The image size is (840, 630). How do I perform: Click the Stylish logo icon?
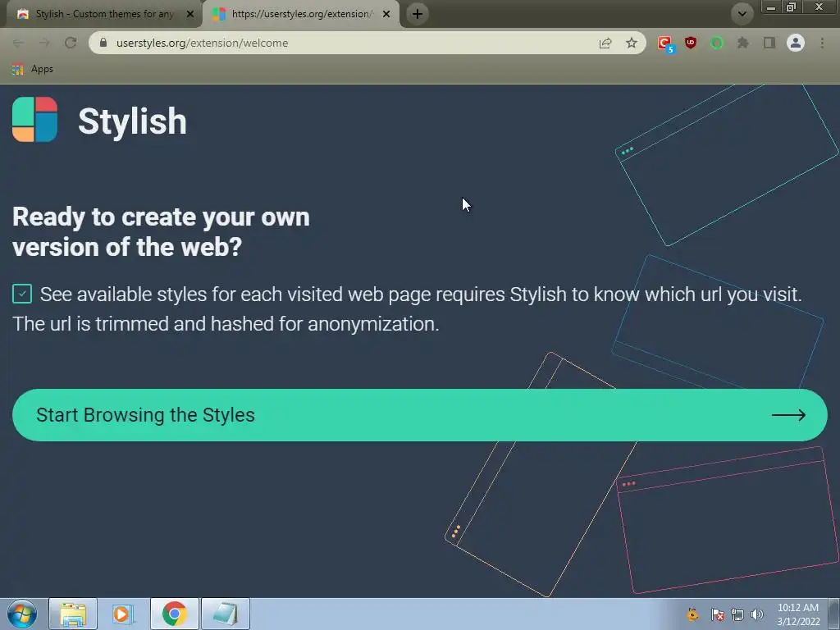34,120
